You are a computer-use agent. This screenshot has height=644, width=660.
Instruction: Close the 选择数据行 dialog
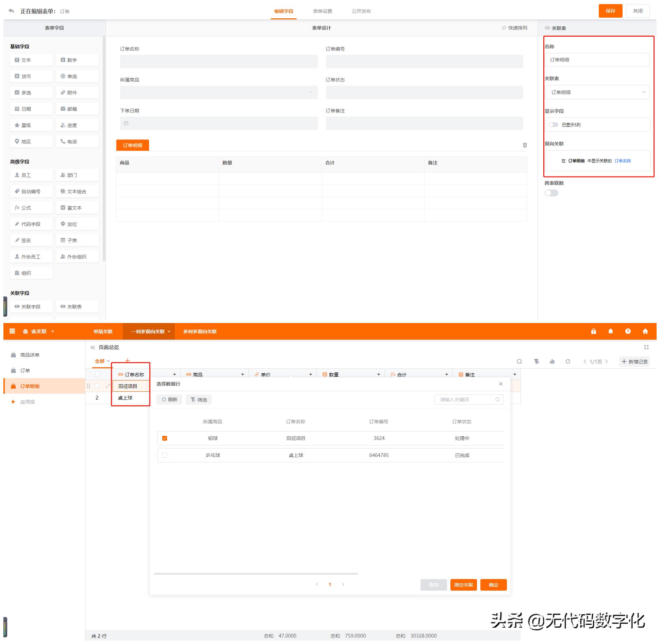pos(501,384)
